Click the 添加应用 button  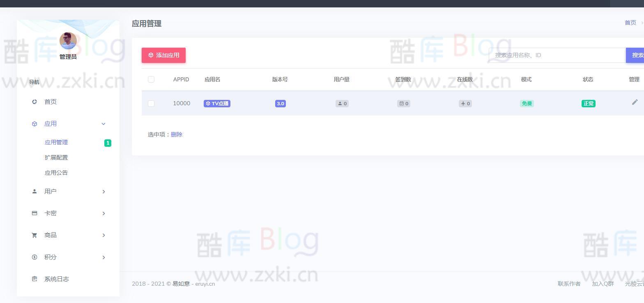click(163, 55)
